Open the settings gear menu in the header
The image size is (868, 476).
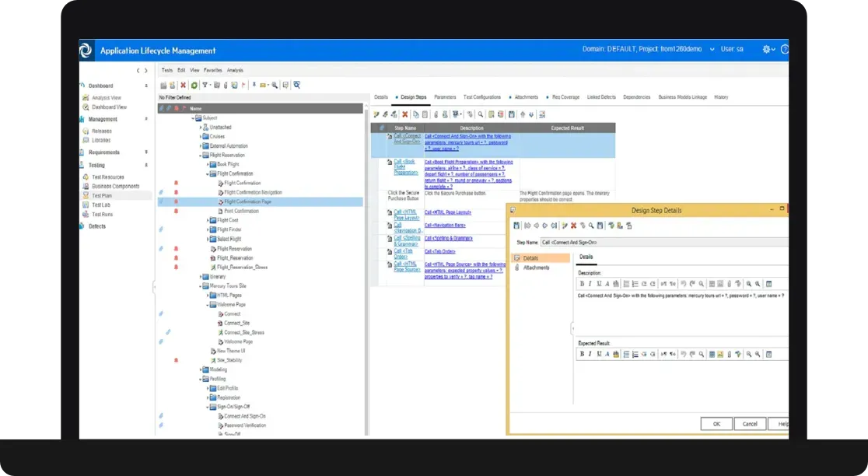pos(768,49)
